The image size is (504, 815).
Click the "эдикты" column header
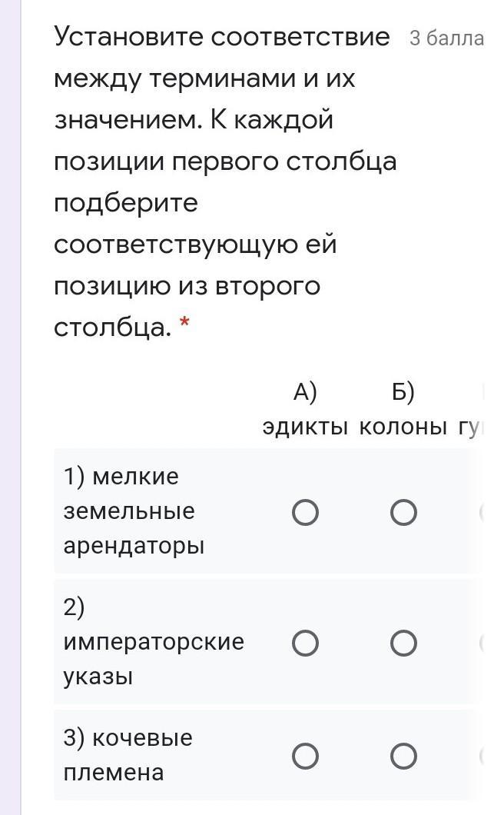tap(305, 427)
